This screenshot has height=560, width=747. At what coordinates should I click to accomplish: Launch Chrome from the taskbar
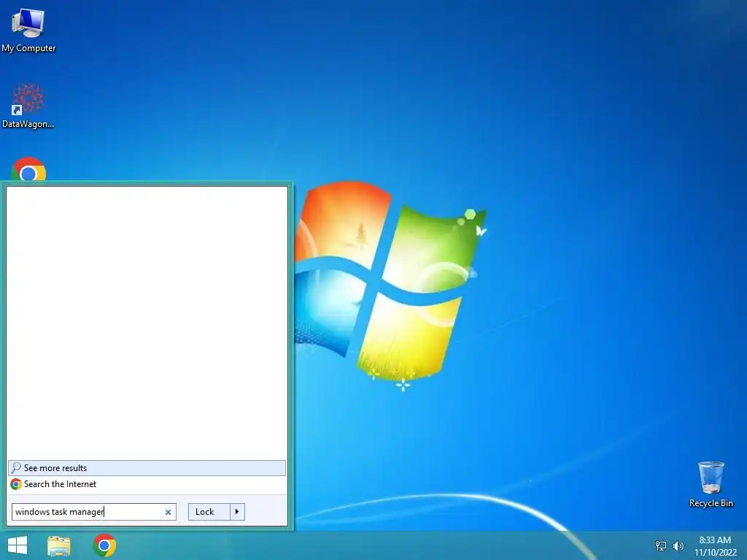point(104,545)
